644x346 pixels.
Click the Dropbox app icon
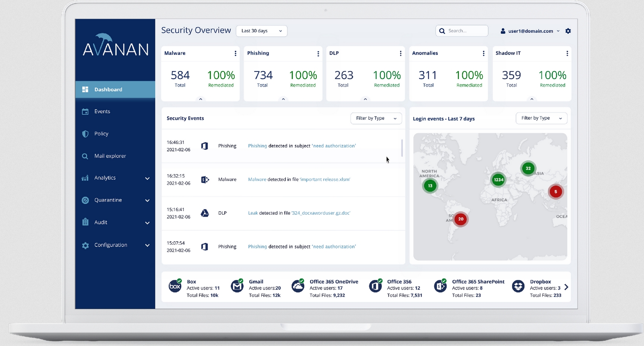518,287
